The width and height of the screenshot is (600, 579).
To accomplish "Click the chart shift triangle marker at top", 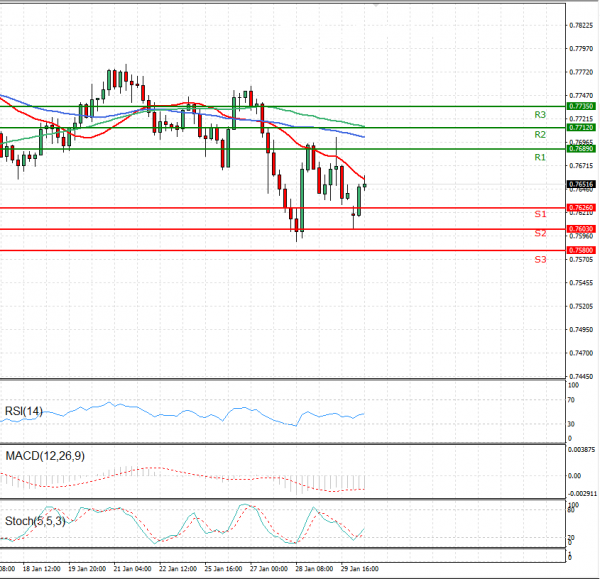I will (x=374, y=5).
